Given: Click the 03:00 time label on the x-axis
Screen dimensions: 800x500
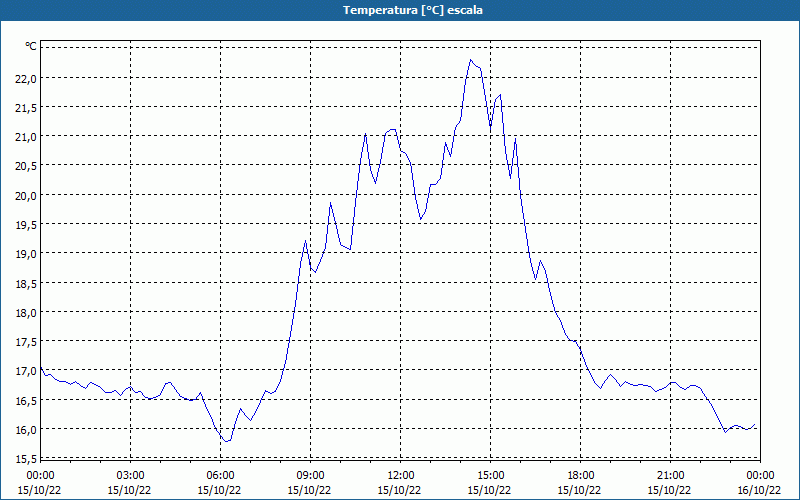Looking at the screenshot, I should [130, 475].
